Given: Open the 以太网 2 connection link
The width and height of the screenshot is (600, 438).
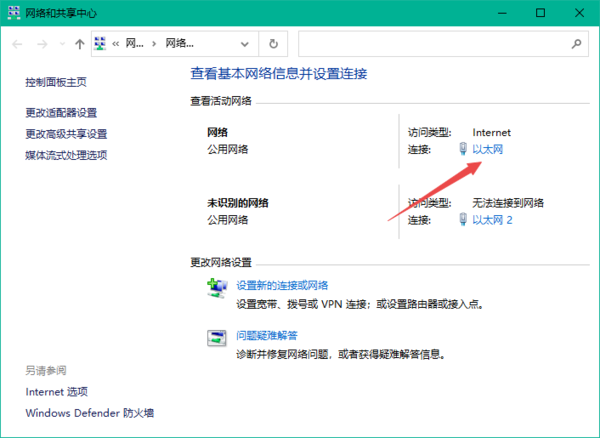Looking at the screenshot, I should [492, 220].
